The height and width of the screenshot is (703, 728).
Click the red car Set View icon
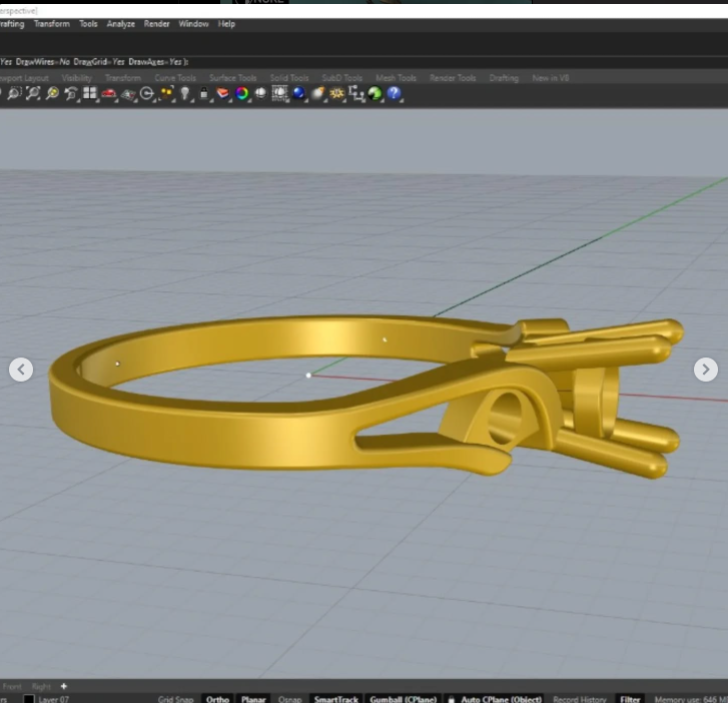click(108, 93)
